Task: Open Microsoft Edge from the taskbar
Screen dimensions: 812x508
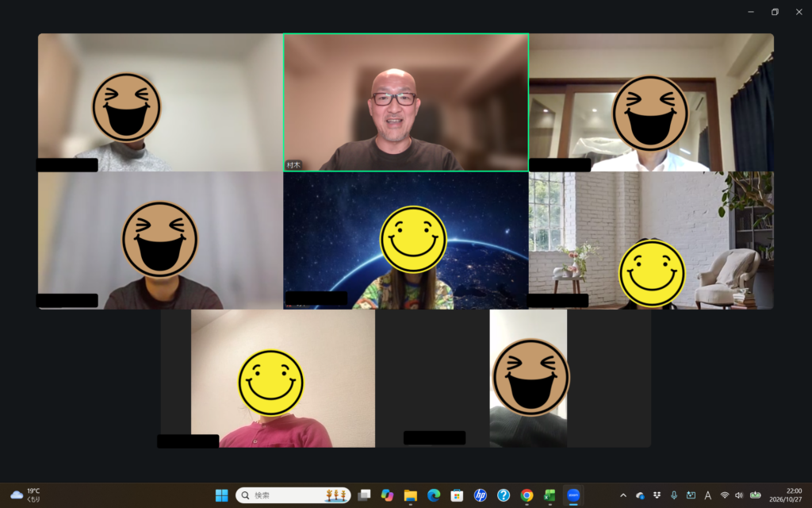Action: 434,495
